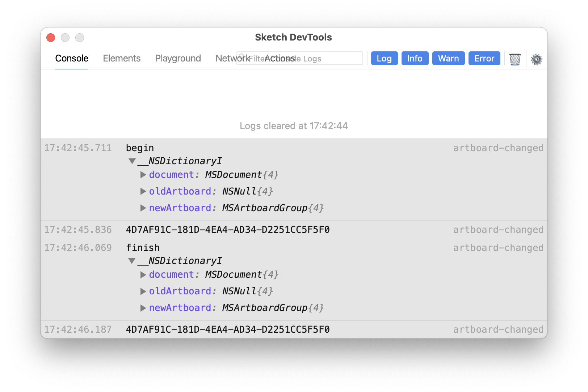588x392 pixels.
Task: Click the UUID logged at 17:42:45.836
Action: [228, 230]
